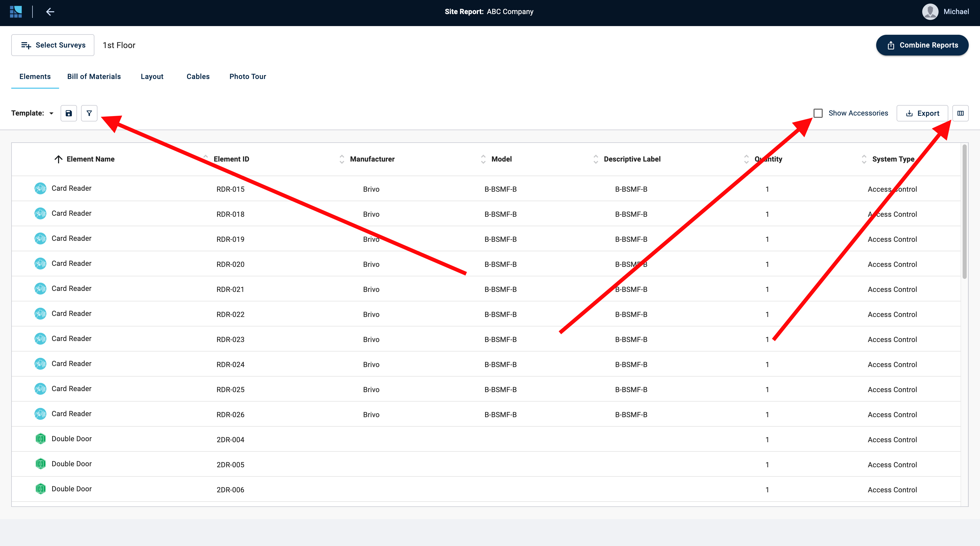Select the RDR-022 element ID cell
The image size is (980, 546).
pos(230,314)
